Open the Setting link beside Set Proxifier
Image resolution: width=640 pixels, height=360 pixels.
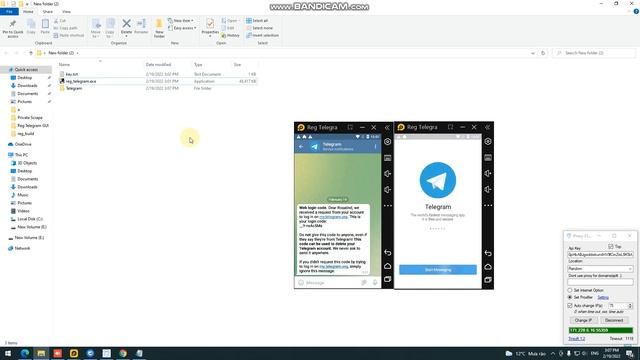pyautogui.click(x=603, y=298)
